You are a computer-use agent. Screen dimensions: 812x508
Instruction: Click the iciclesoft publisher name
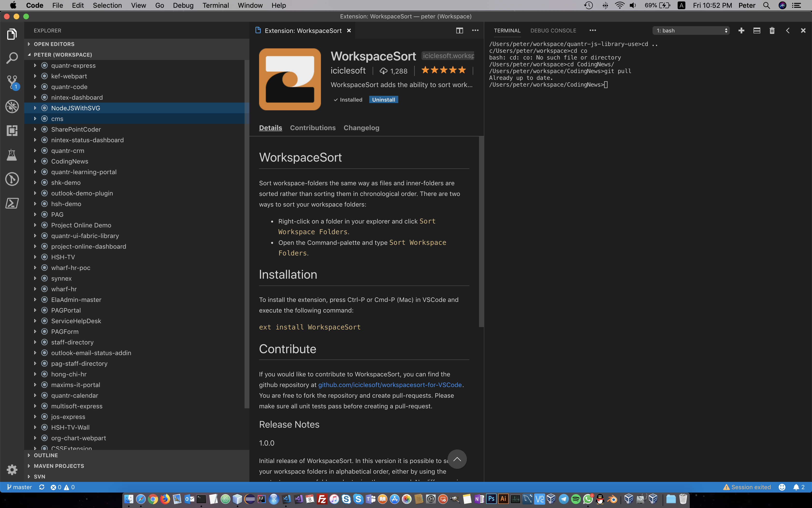[348, 71]
